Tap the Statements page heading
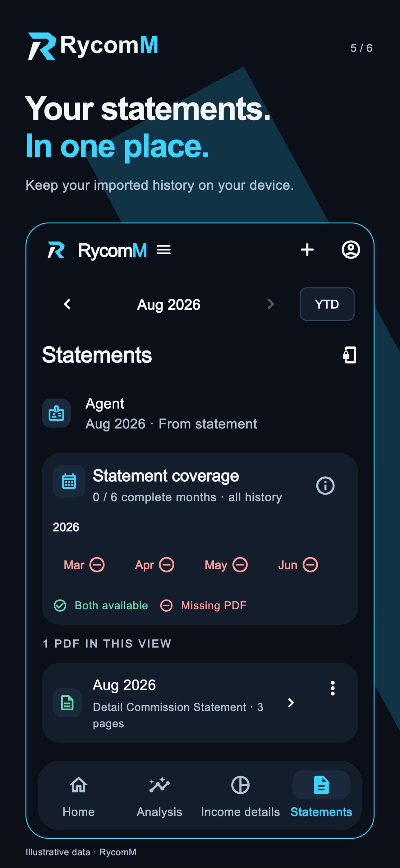The image size is (400, 868). click(x=97, y=355)
